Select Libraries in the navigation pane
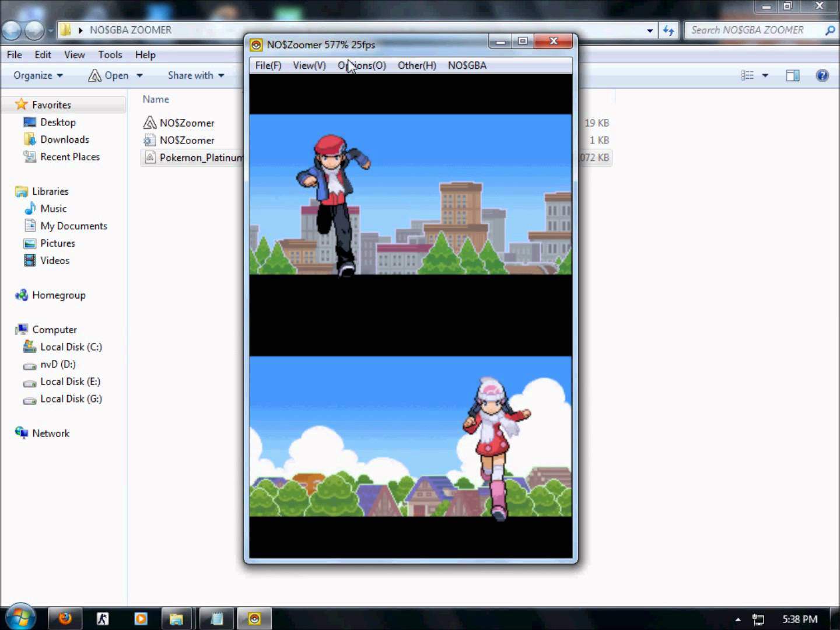 coord(50,191)
